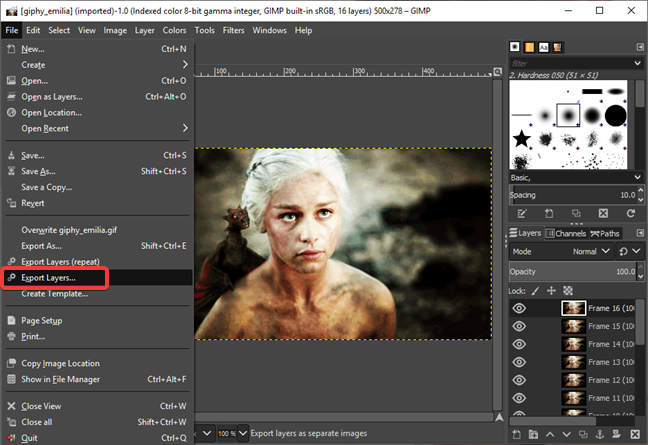Click the Edit brush icon
The height and width of the screenshot is (445, 648).
(x=522, y=213)
